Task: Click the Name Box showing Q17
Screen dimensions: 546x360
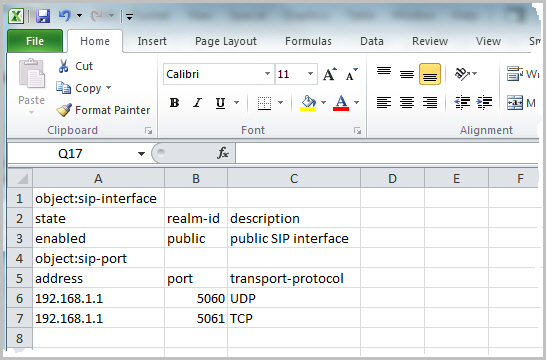Action: [71, 154]
